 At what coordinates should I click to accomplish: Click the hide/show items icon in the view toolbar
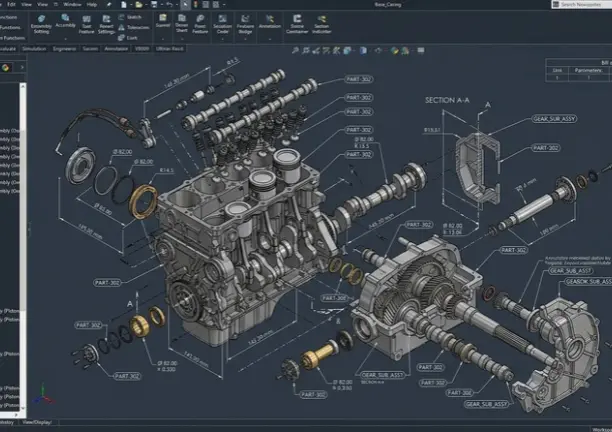click(378, 50)
